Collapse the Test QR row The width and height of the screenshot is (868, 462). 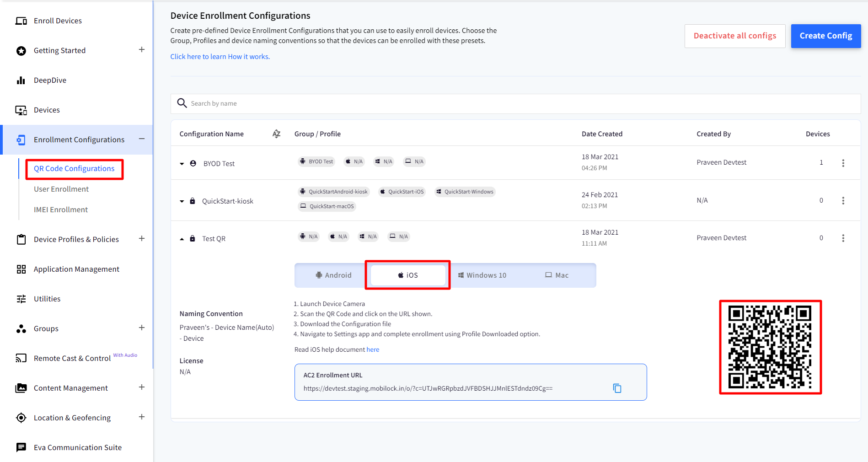click(182, 239)
